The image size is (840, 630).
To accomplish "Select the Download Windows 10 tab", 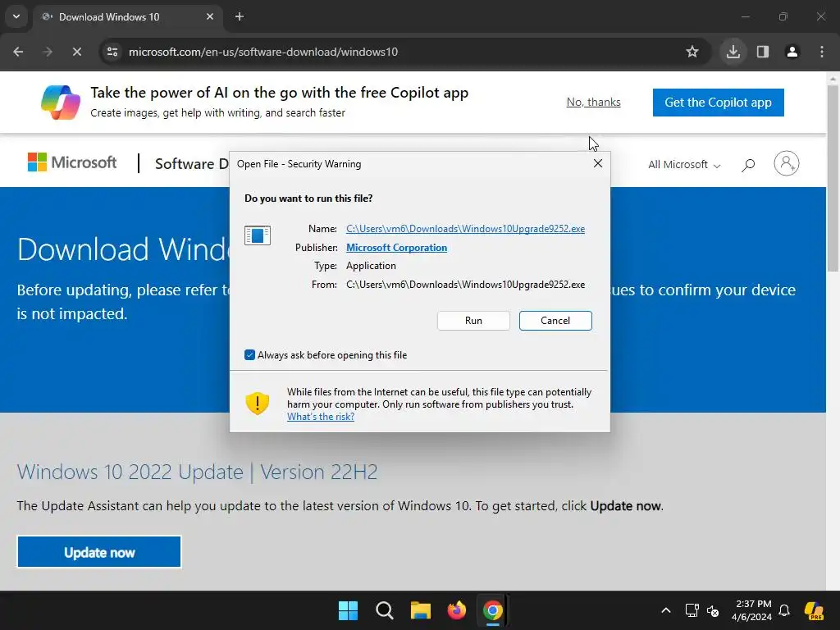I will 129,17.
